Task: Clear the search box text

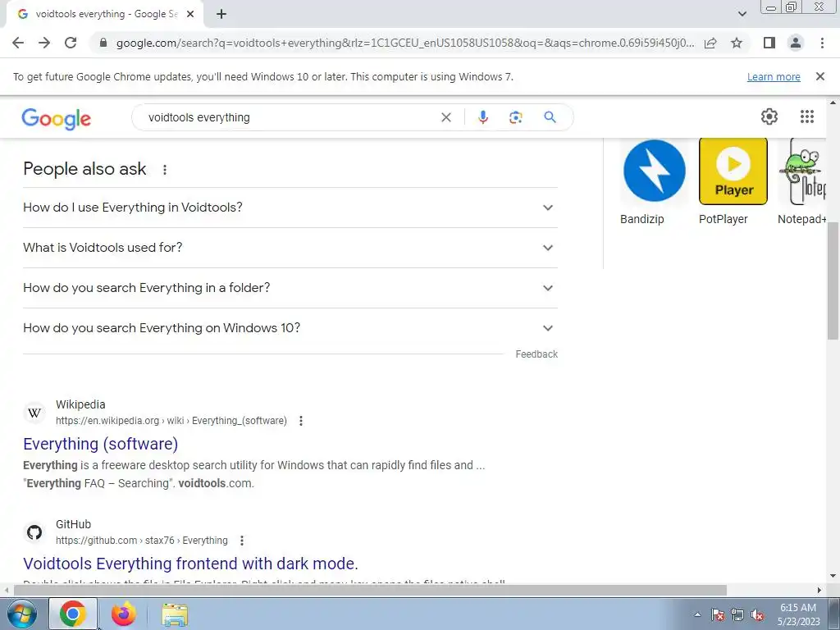Action: coord(445,117)
